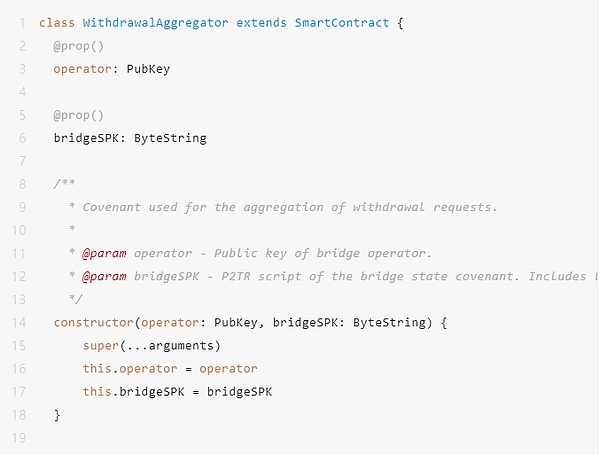Click the @param tag before 'operator'

(105, 253)
